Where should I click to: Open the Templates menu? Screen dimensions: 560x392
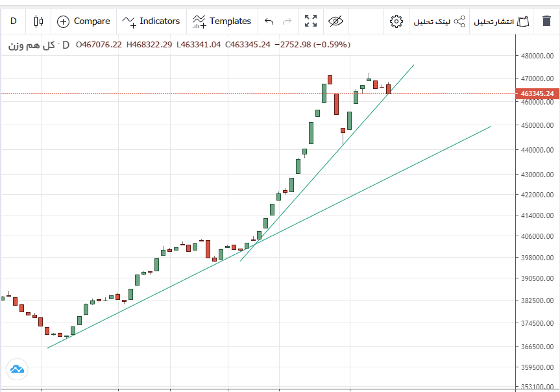(x=222, y=21)
